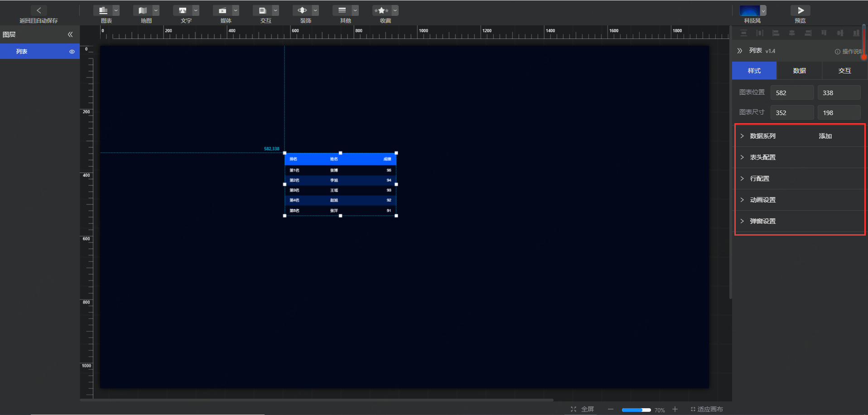Open the 文字 text component icon
This screenshot has height=415, width=868.
(x=183, y=10)
